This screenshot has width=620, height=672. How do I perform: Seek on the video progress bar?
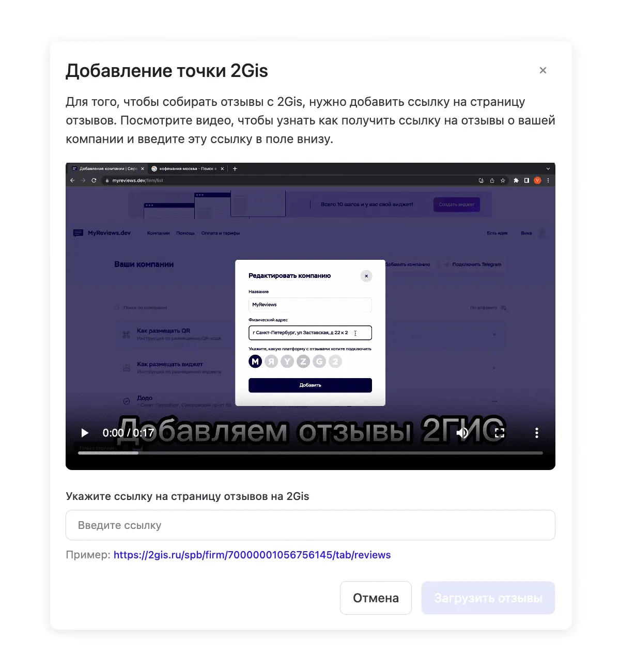[x=310, y=453]
